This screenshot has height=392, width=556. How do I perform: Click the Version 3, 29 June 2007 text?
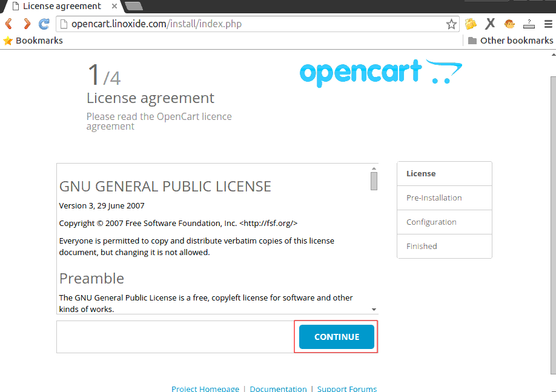102,206
